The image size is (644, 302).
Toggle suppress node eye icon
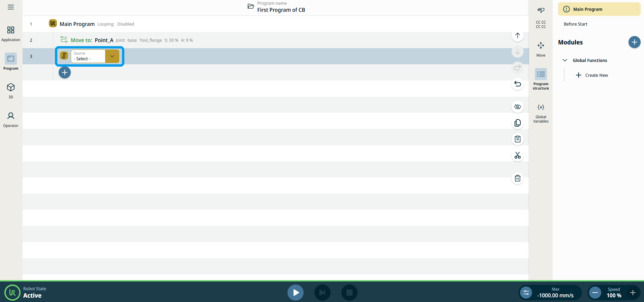517,107
